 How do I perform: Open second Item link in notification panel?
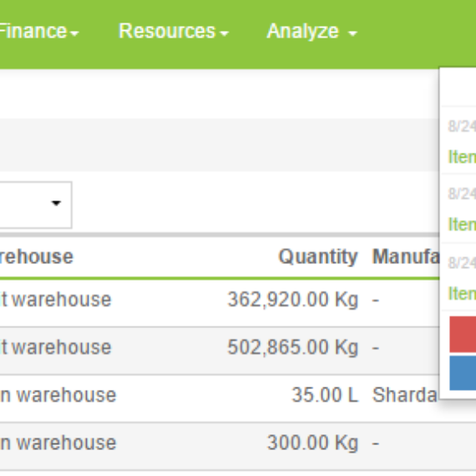[x=462, y=225]
